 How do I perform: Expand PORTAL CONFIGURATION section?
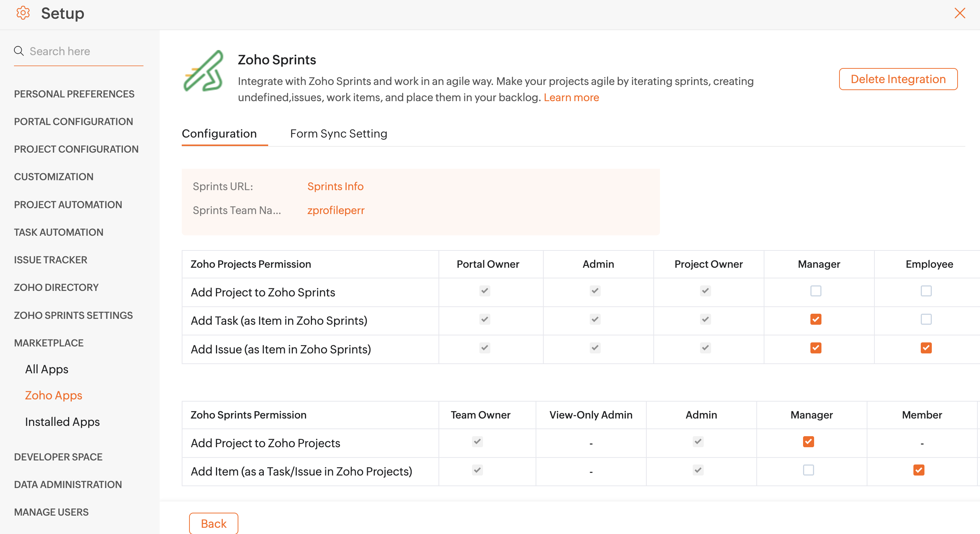tap(74, 122)
